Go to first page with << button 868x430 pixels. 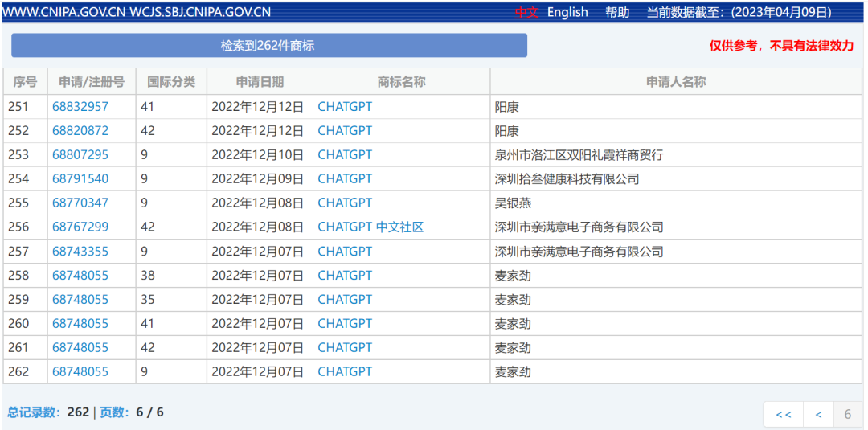[x=784, y=415]
